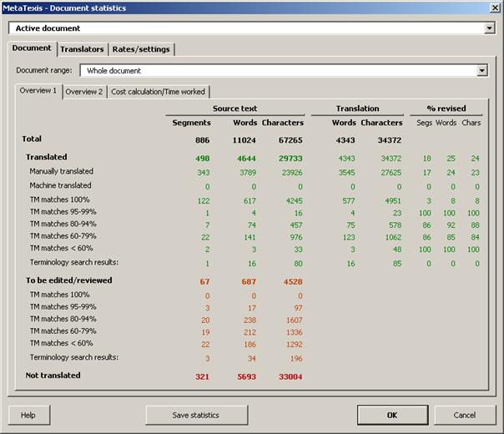The height and width of the screenshot is (434, 504).
Task: Switch to the Translators tab
Action: tap(82, 49)
